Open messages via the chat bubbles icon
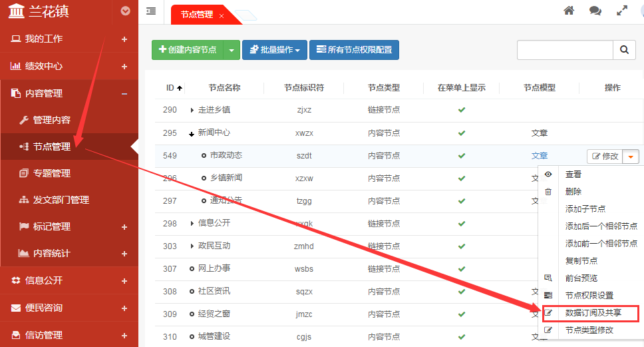Image resolution: width=644 pixels, height=347 pixels. click(x=595, y=11)
